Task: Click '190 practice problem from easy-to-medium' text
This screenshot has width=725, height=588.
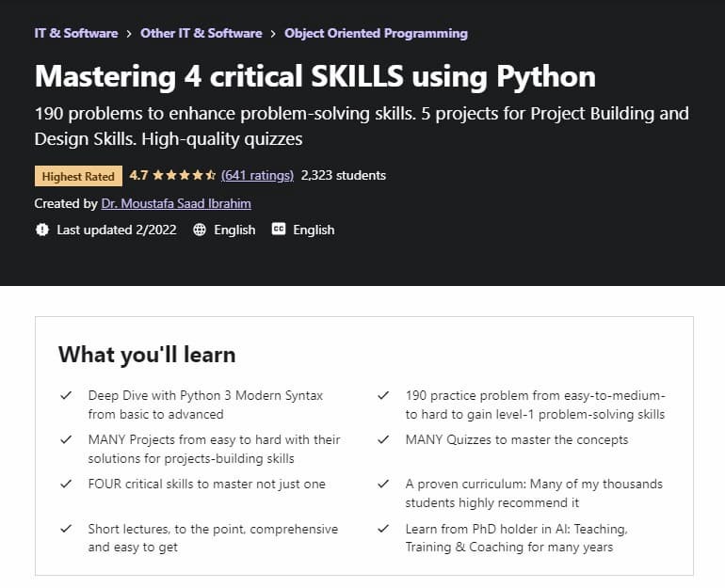Action: coord(536,405)
